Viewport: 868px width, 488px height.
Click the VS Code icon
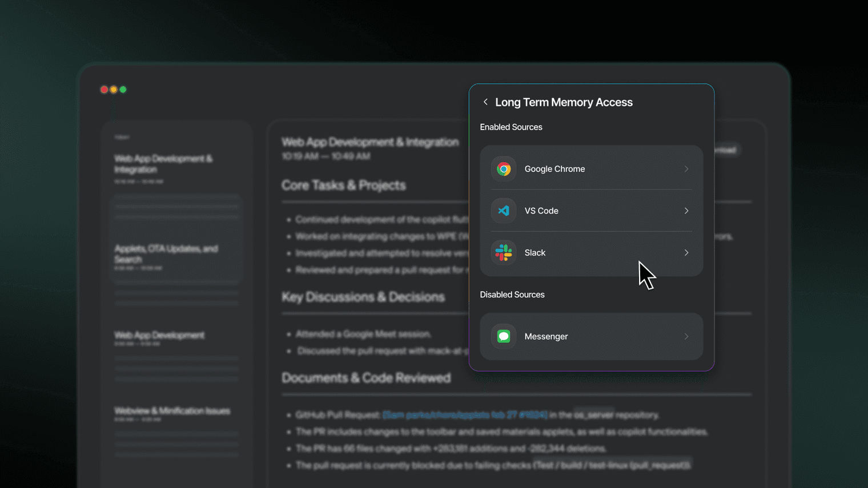pyautogui.click(x=504, y=211)
